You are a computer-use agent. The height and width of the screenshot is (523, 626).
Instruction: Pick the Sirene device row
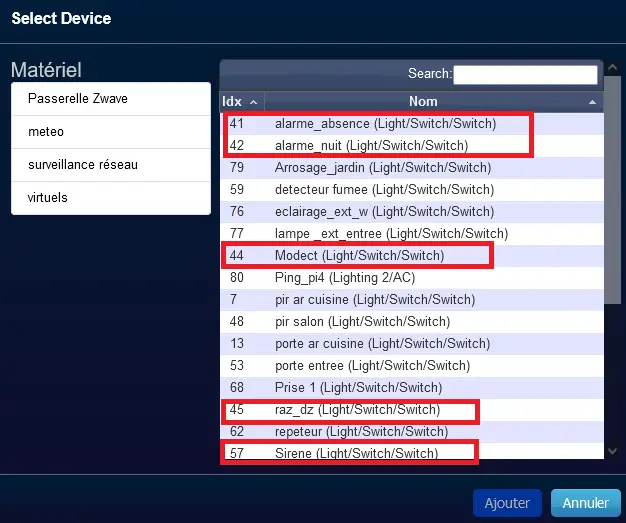pos(412,453)
